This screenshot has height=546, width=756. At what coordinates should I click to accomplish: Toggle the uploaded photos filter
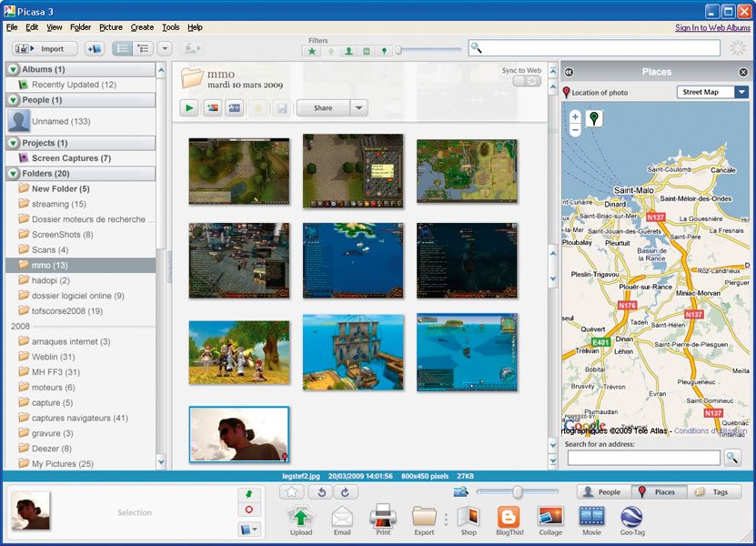331,51
